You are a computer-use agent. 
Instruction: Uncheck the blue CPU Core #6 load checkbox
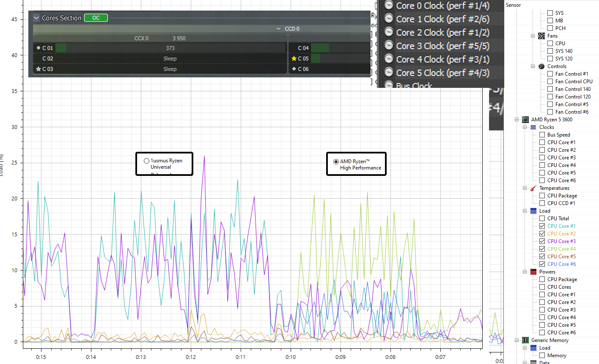pos(542,264)
